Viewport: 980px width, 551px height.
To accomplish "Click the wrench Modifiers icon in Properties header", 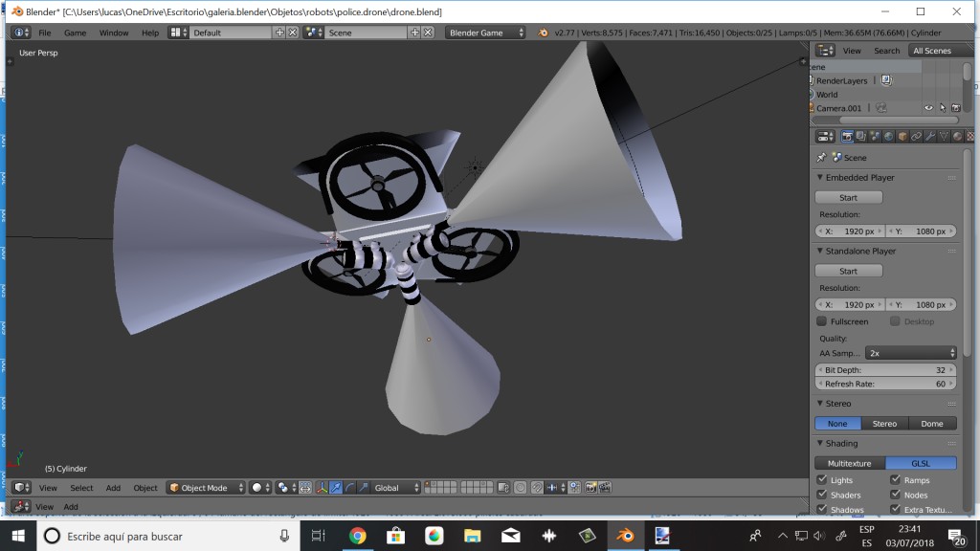I will pyautogui.click(x=930, y=136).
